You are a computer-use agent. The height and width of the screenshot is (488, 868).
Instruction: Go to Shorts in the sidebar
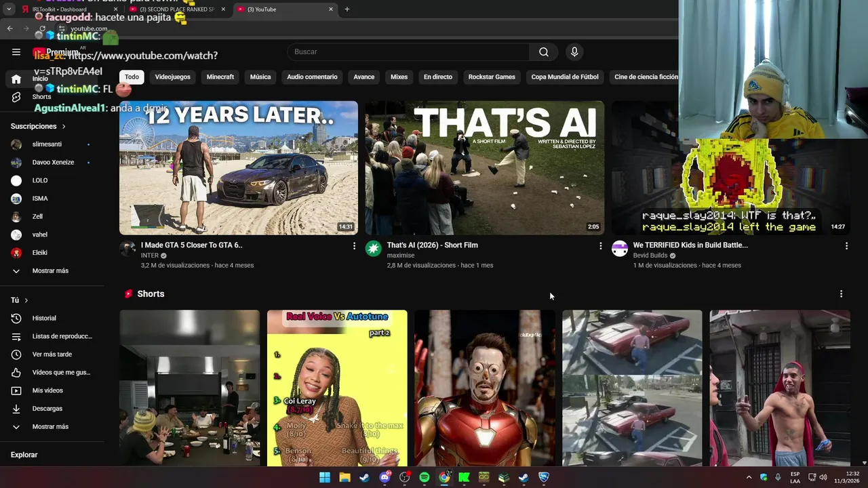(41, 97)
